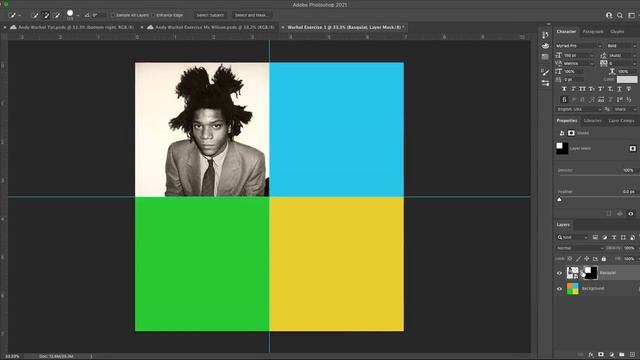Open Color panel icon in collapsed dock
The image size is (640, 360).
click(x=545, y=46)
